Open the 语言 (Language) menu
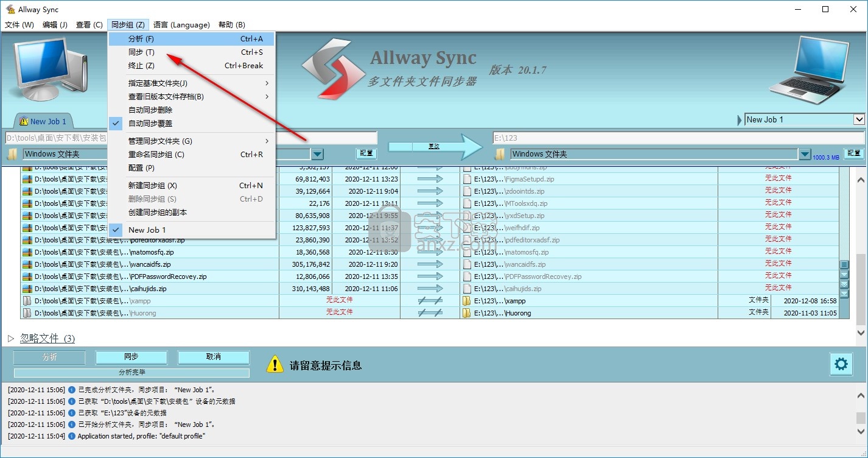 pos(181,25)
